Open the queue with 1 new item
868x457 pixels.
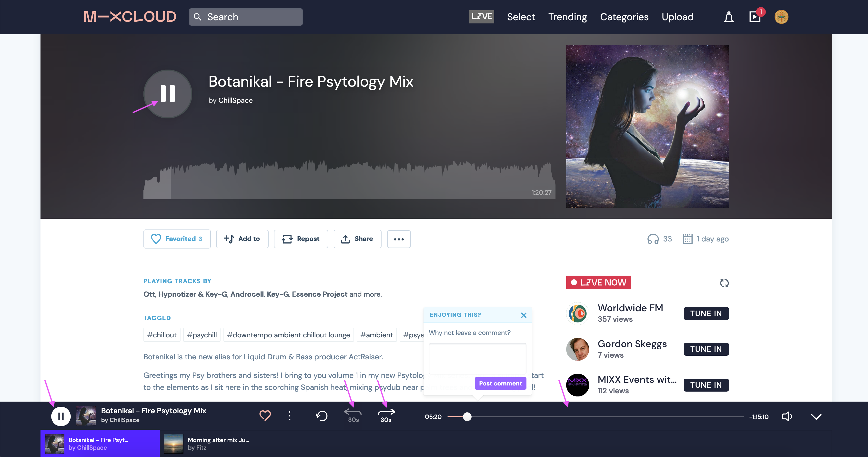755,17
